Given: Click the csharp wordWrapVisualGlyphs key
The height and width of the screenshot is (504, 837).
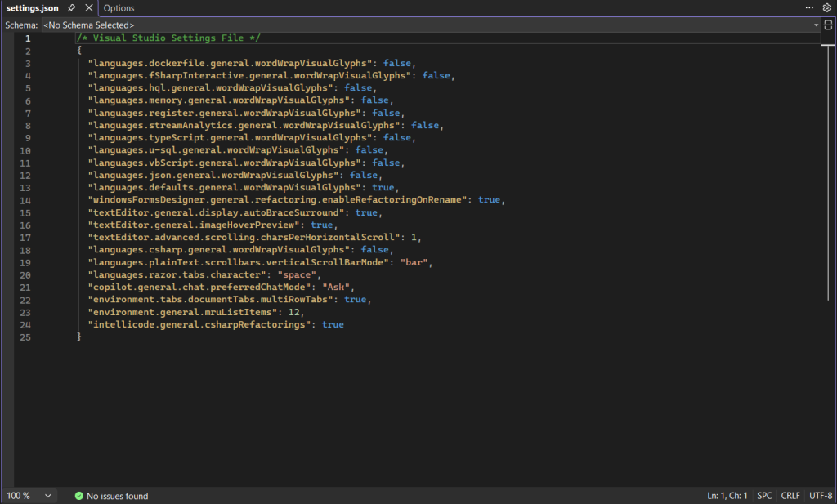Looking at the screenshot, I should [x=219, y=249].
